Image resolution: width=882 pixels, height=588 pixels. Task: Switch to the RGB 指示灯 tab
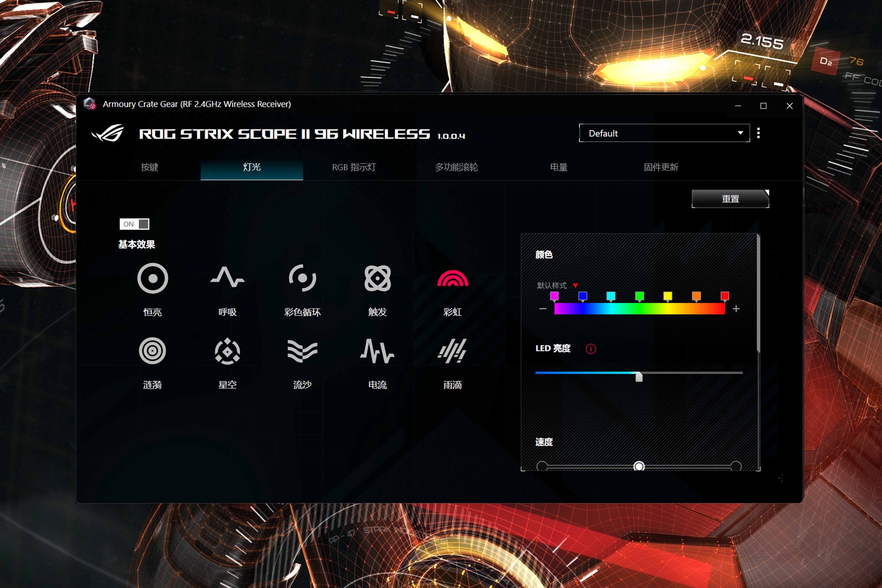(354, 167)
